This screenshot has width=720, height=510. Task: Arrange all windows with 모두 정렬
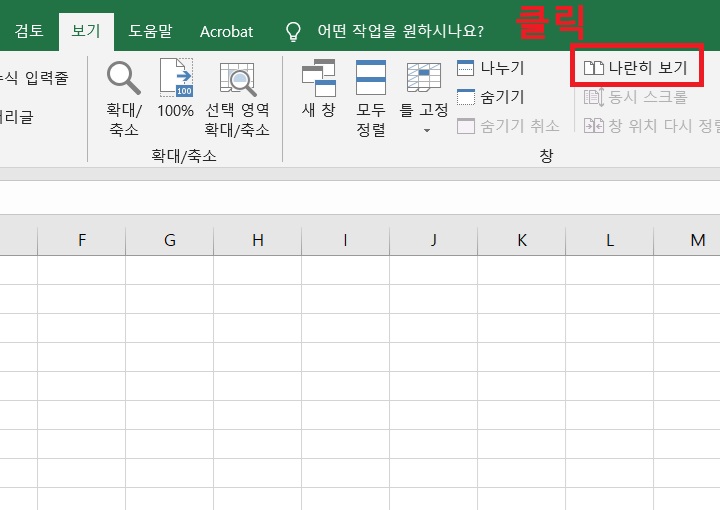pyautogui.click(x=371, y=78)
